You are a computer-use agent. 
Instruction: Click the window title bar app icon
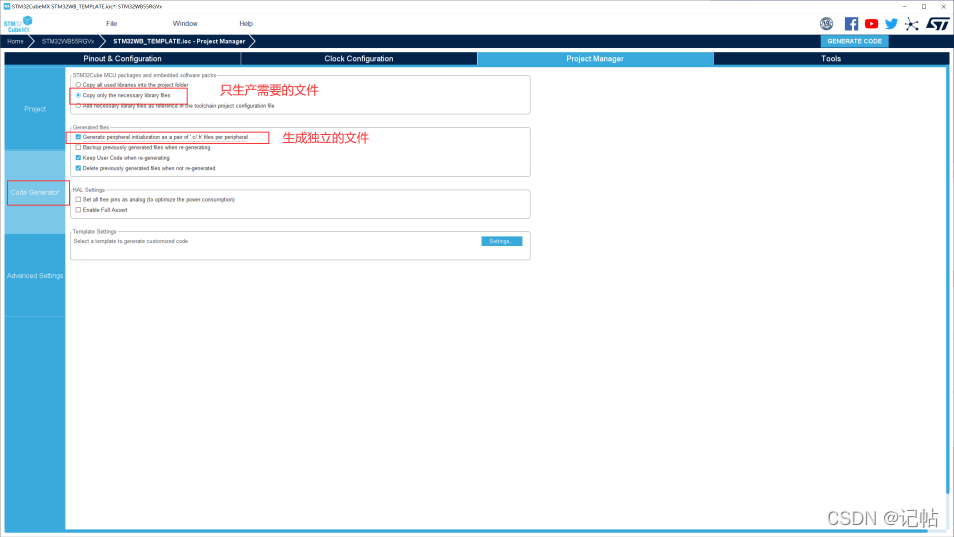pos(7,6)
